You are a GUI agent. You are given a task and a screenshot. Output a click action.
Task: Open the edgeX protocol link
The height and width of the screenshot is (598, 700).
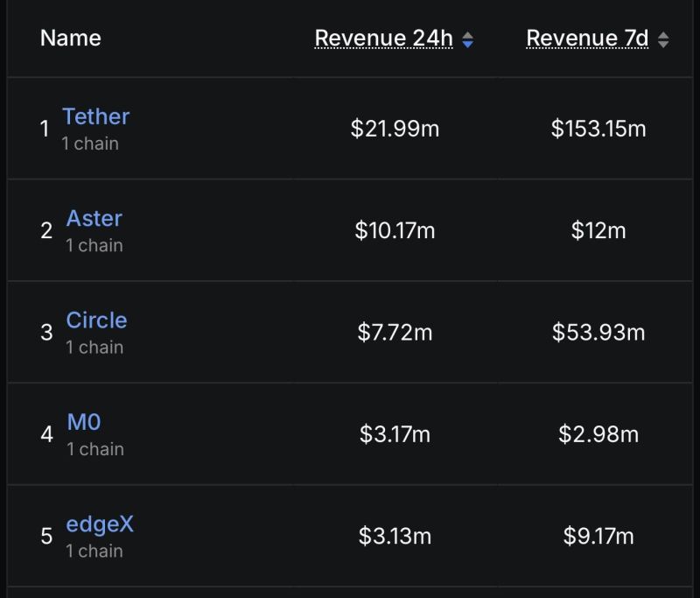[100, 524]
